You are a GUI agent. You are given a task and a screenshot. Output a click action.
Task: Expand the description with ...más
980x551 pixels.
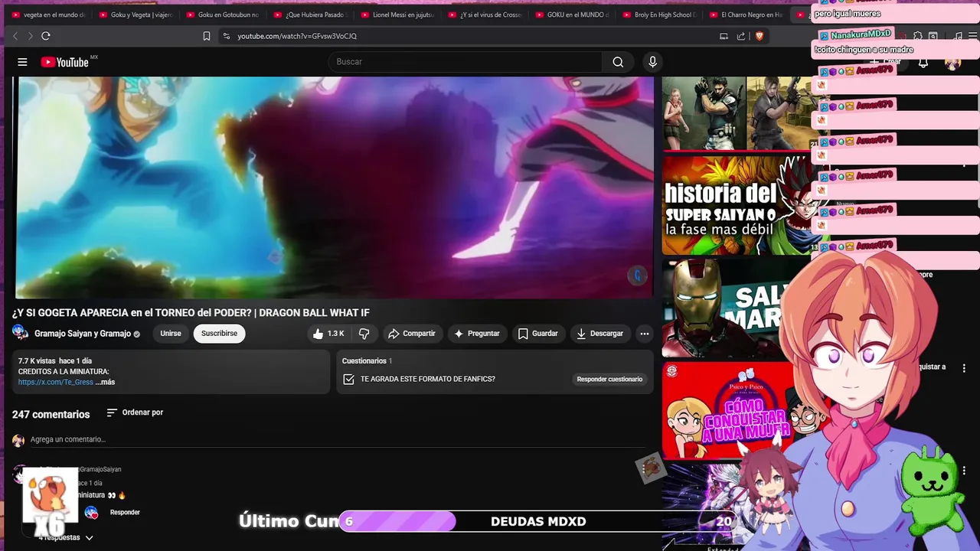point(106,382)
